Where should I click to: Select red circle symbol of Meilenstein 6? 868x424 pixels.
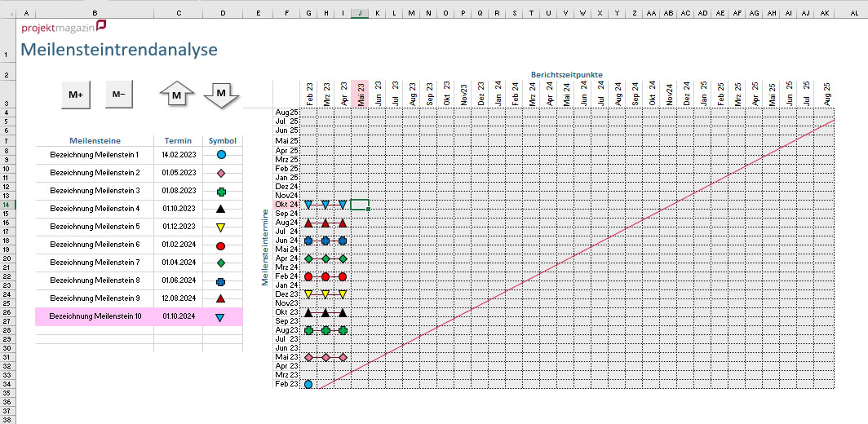221,245
